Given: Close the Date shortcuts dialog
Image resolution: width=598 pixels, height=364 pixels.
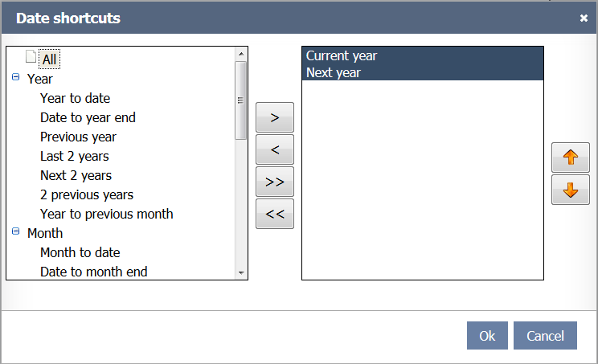Looking at the screenshot, I should click(584, 18).
